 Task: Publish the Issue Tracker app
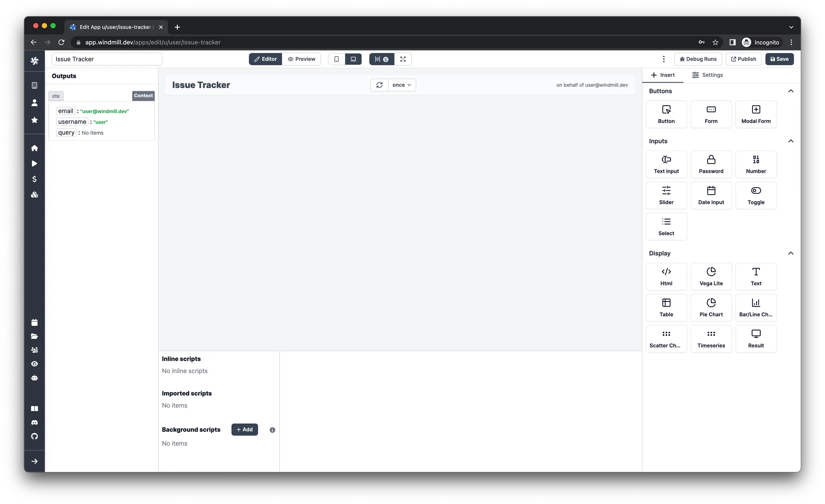[x=743, y=59]
